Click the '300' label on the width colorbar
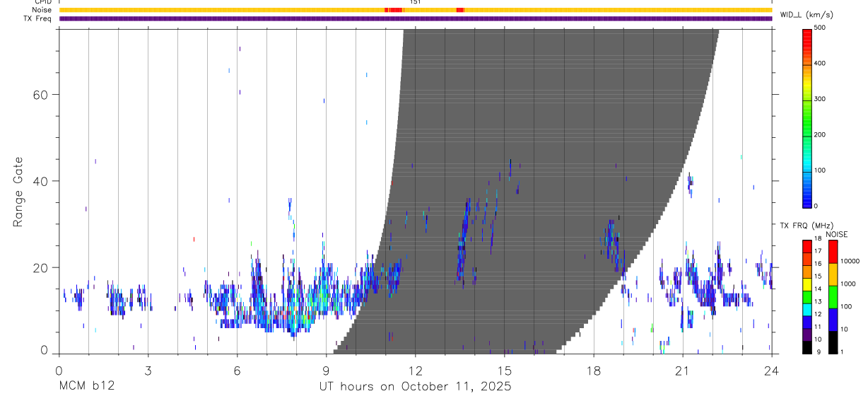The height and width of the screenshot is (401, 868). (820, 99)
